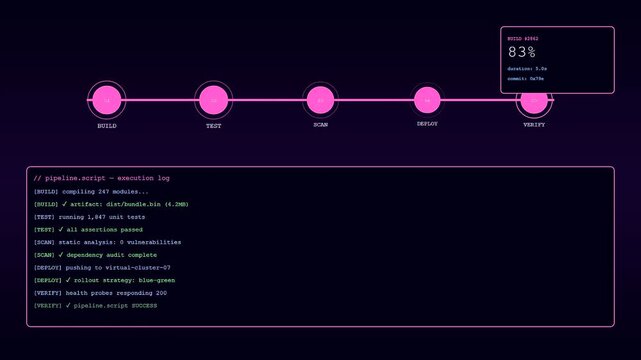Click the duration line in build card

tap(527, 69)
